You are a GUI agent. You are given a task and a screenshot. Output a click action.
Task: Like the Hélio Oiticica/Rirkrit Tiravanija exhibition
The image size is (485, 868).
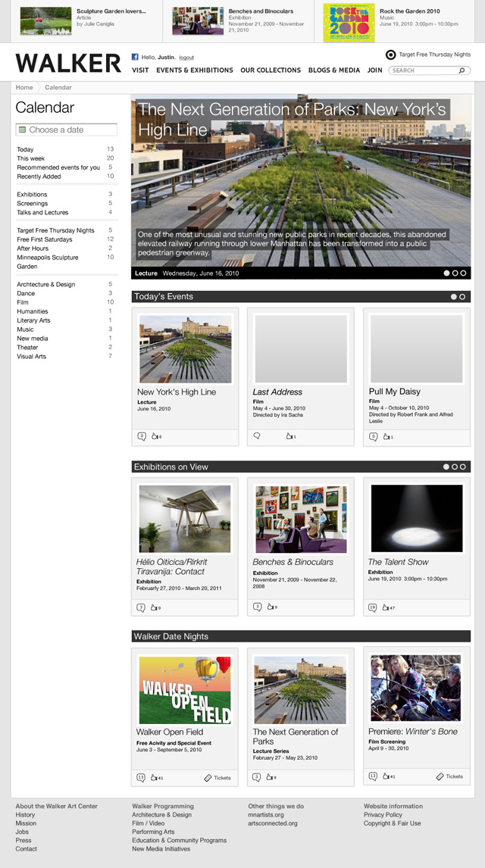pyautogui.click(x=155, y=607)
